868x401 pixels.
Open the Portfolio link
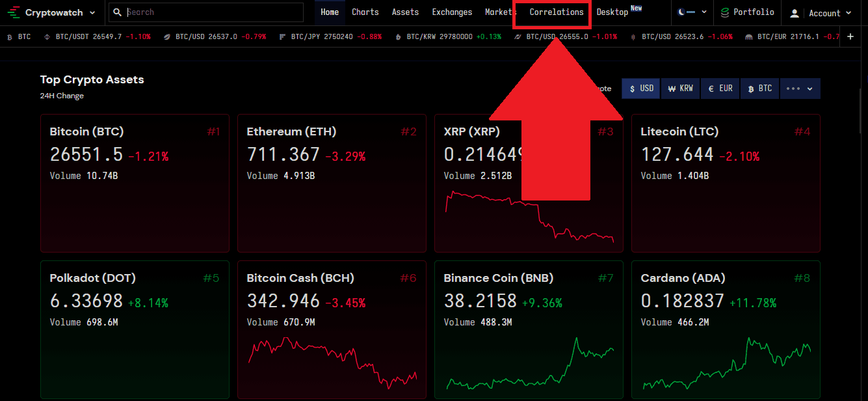748,12
